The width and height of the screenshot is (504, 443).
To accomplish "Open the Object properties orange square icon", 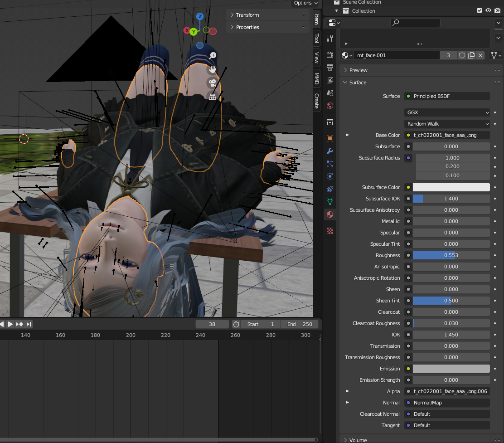I will [330, 138].
